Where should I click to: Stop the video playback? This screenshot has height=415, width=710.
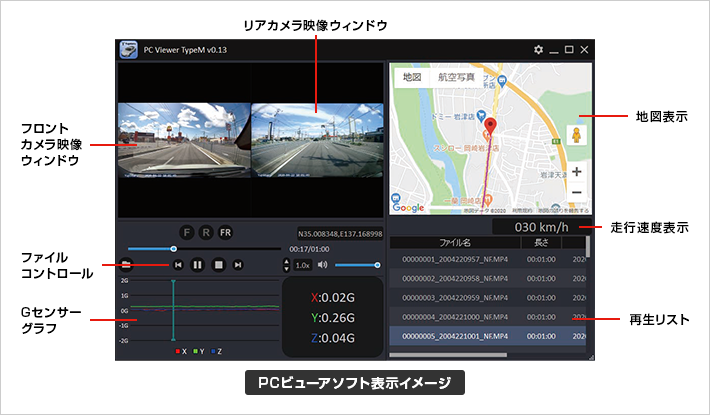pyautogui.click(x=219, y=265)
